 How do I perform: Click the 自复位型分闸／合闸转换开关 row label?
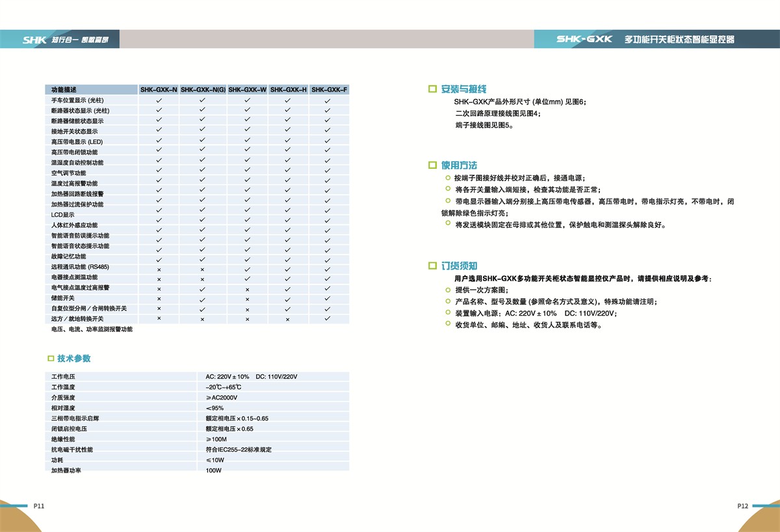[89, 308]
